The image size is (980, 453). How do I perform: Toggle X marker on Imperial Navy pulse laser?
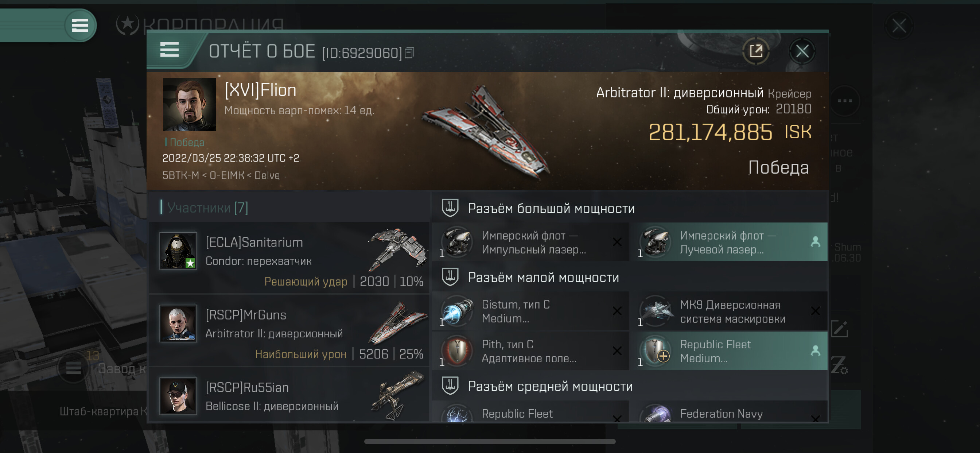[x=617, y=242]
